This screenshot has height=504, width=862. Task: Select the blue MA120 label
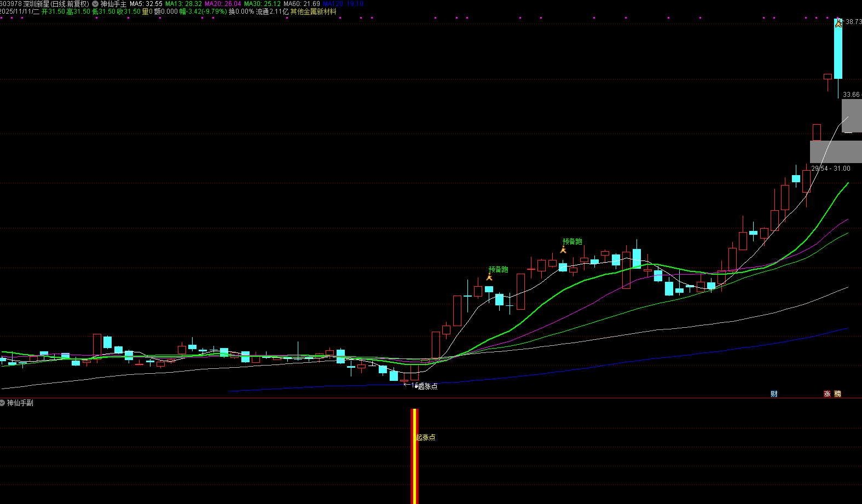pos(343,4)
